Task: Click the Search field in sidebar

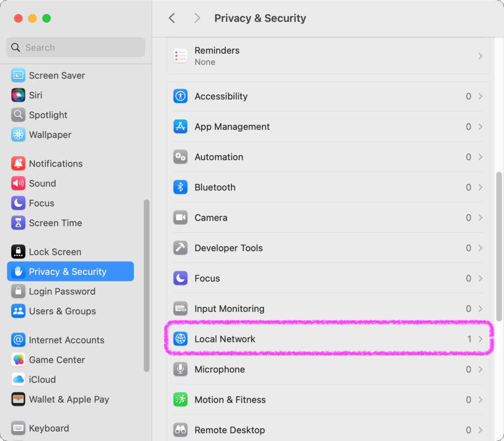Action: (76, 48)
